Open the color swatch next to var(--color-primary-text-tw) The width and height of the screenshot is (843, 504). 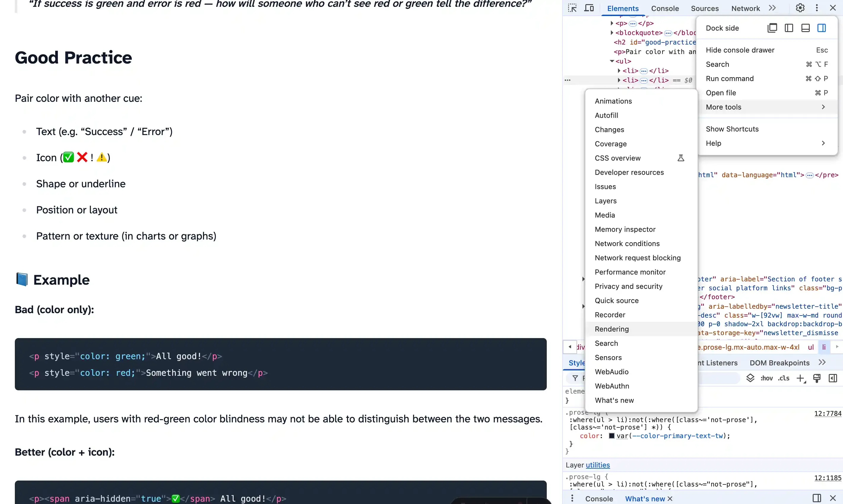(x=612, y=436)
